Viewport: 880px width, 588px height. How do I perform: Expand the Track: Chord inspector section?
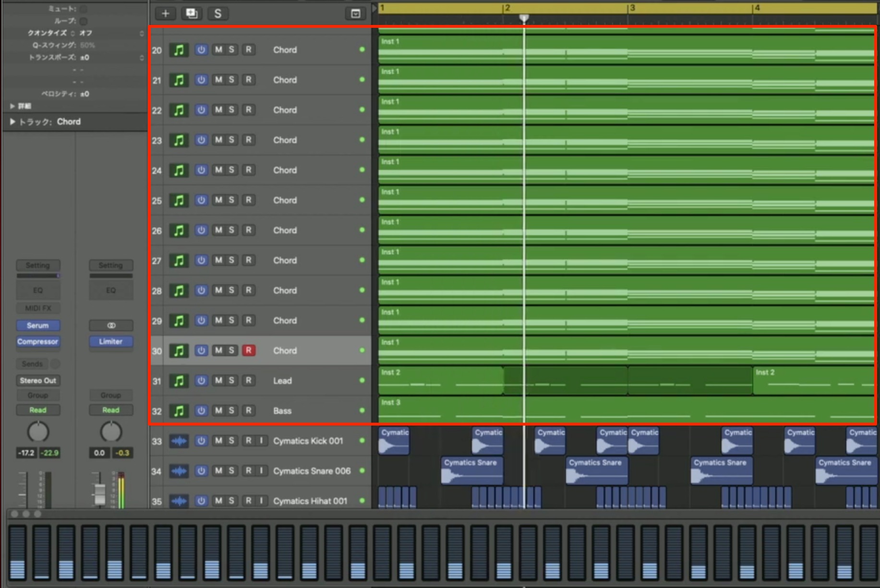[x=12, y=122]
